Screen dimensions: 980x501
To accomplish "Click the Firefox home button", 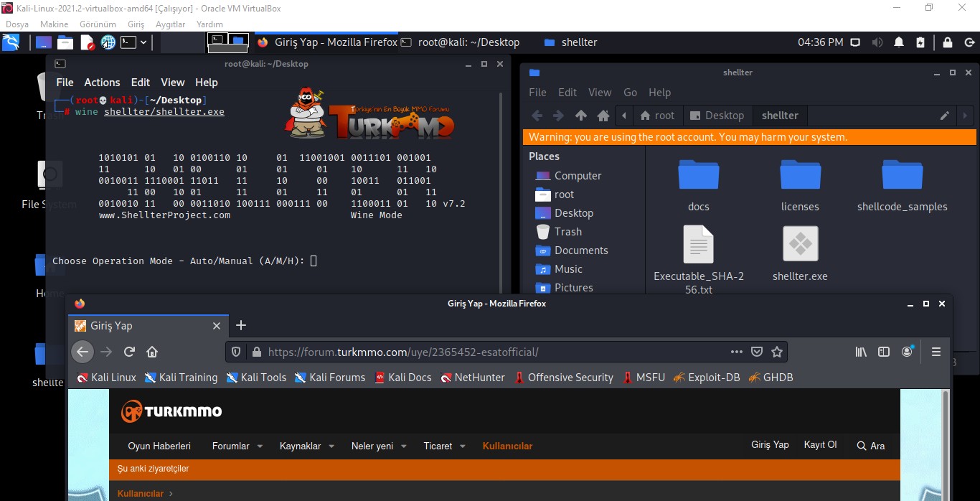I will 152,352.
